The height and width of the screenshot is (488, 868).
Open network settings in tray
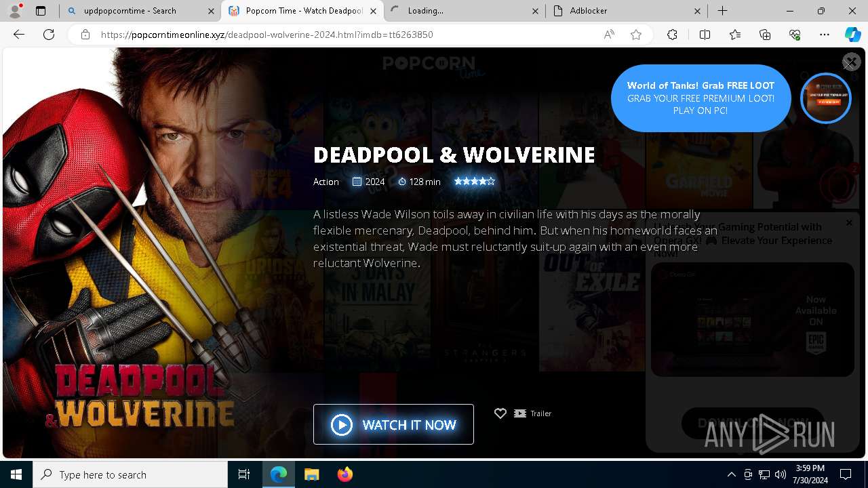coord(764,474)
